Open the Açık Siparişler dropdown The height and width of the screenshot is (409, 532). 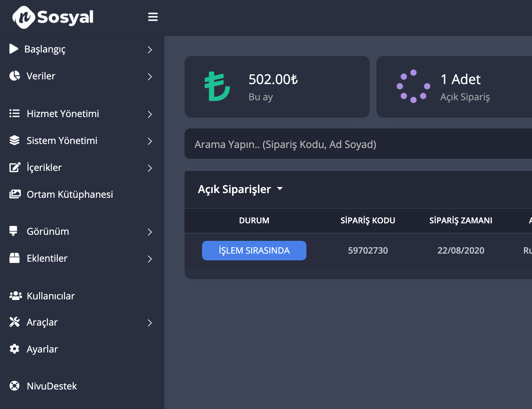[x=240, y=189]
